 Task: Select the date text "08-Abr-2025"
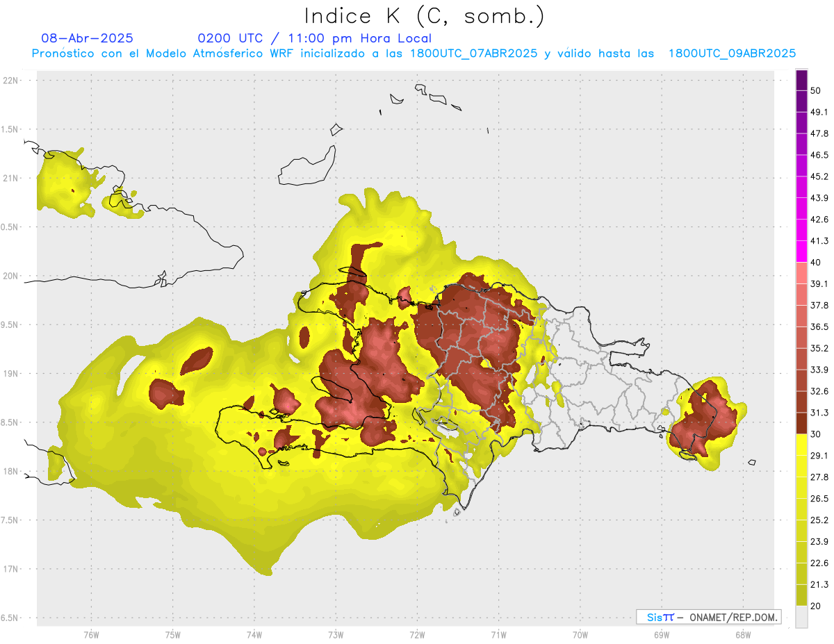coord(88,38)
